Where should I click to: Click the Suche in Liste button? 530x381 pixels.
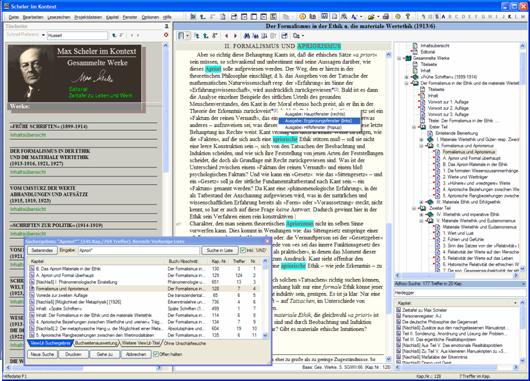[x=220, y=251]
